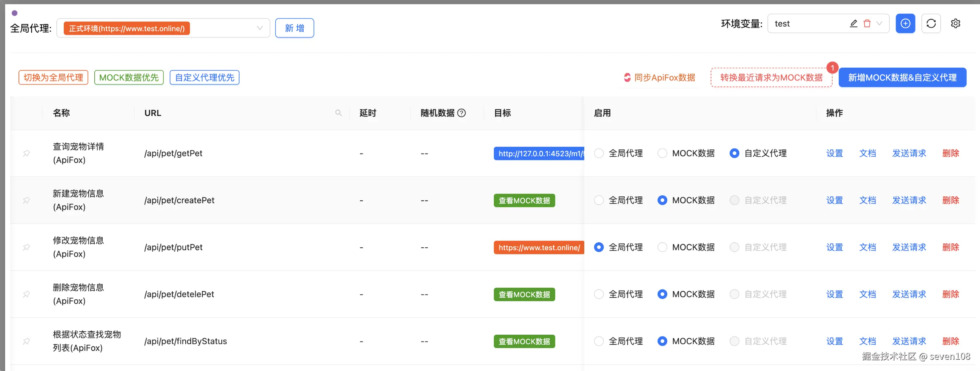Click 发送请求 link for /api/pet/detelePet
Viewport: 980px width, 371px height.
point(909,294)
